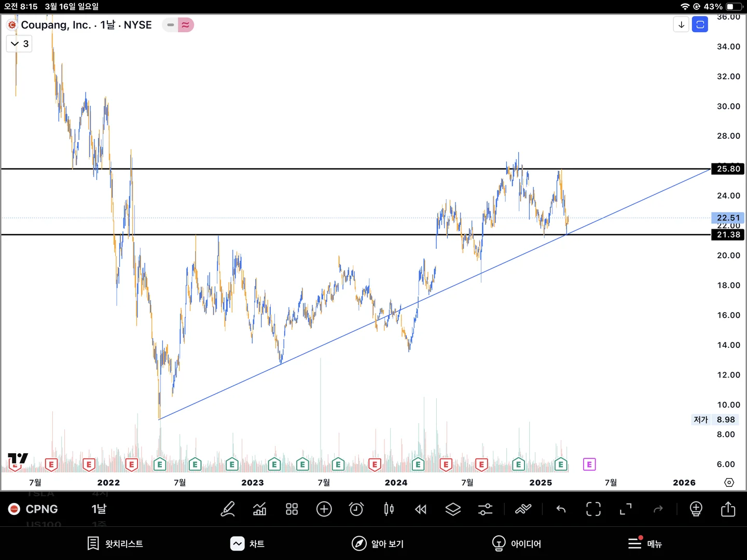
Task: Tap the status bar time 오전 8:15
Action: click(x=21, y=6)
